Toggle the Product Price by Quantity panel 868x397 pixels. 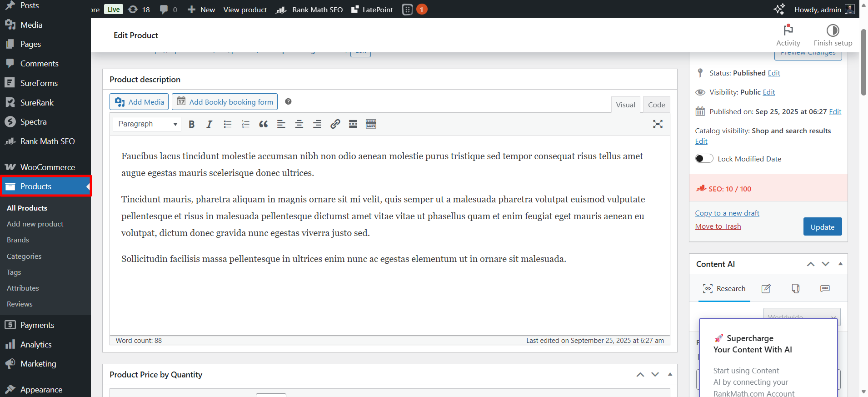click(670, 374)
